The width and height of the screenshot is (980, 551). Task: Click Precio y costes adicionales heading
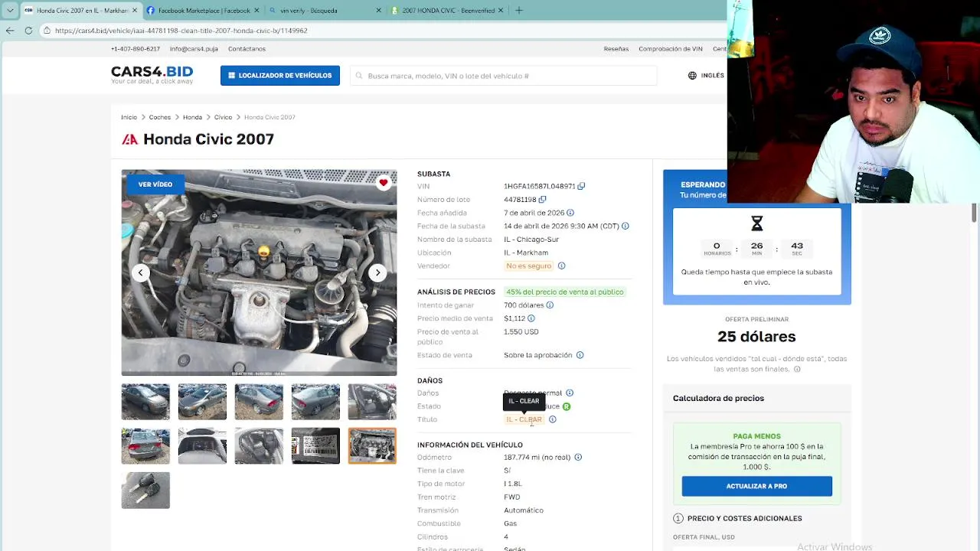tap(744, 519)
